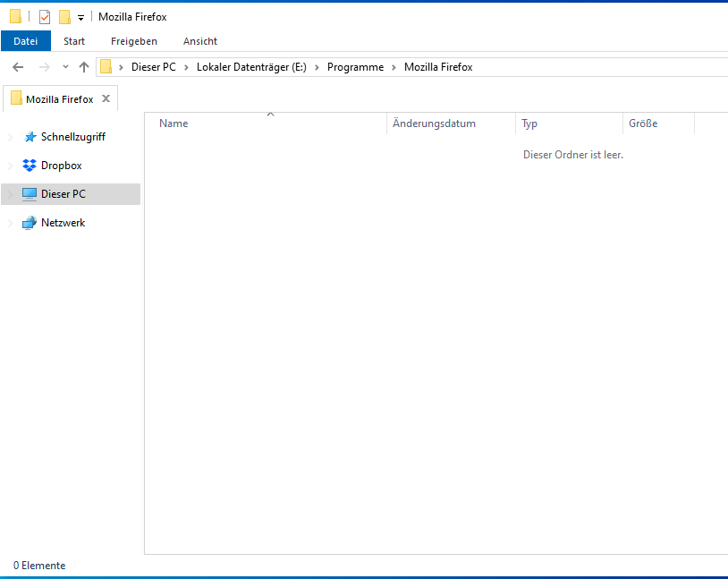728x579 pixels.
Task: Switch to the Start ribbon tab
Action: click(74, 41)
